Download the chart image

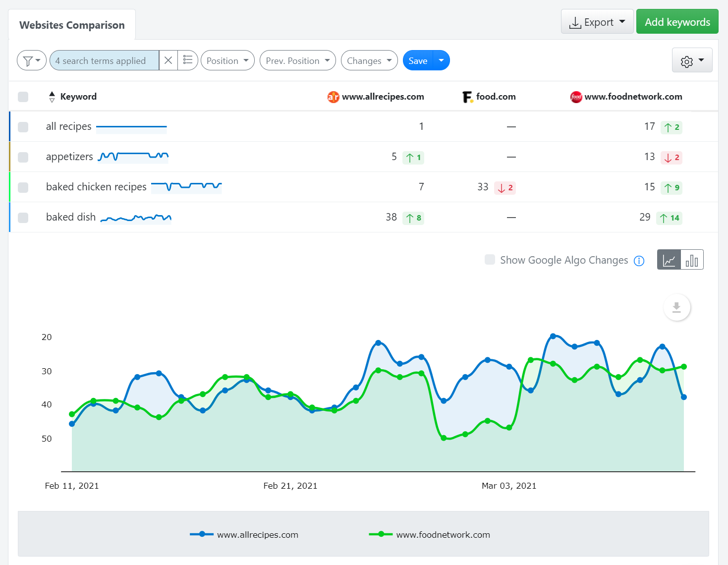coord(676,307)
